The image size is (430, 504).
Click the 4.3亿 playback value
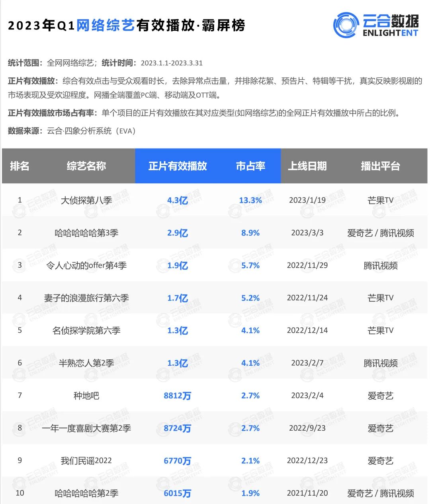tap(178, 200)
